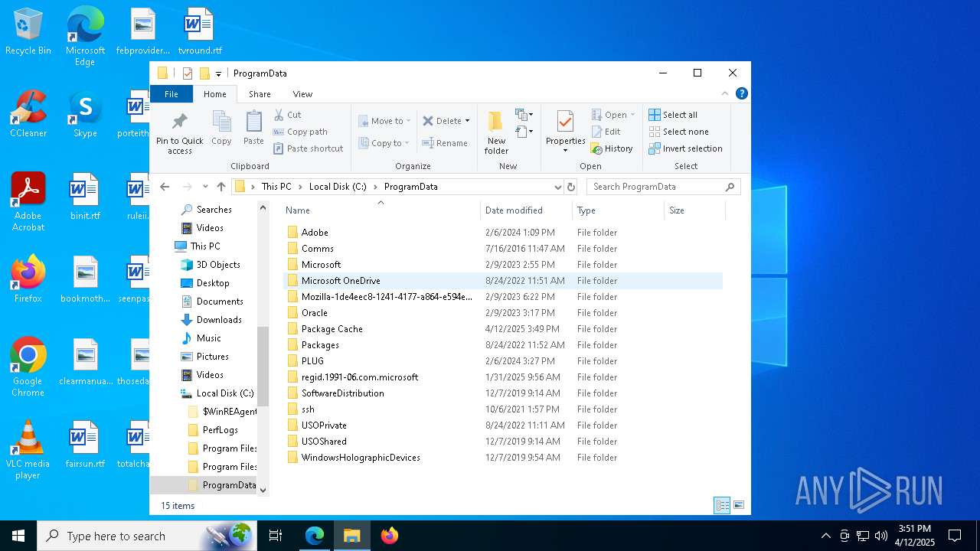Sort by the Type column header
This screenshot has width=980, height=551.
point(618,210)
